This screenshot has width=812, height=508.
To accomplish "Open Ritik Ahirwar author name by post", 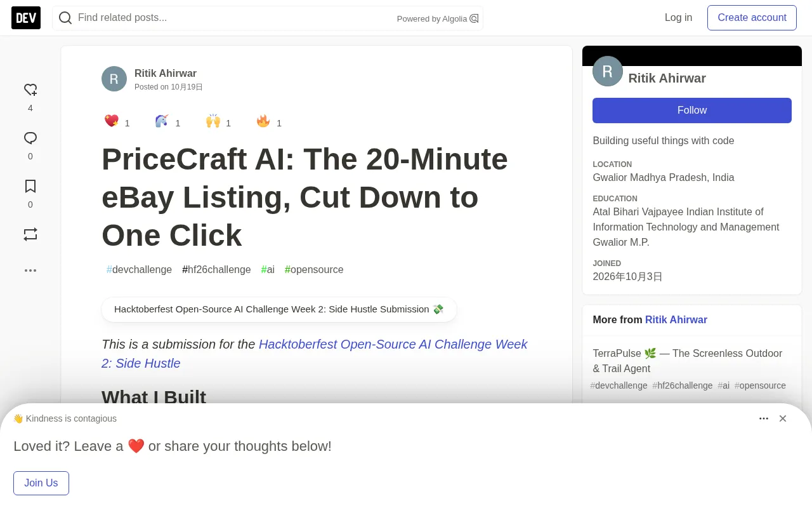I will point(166,73).
